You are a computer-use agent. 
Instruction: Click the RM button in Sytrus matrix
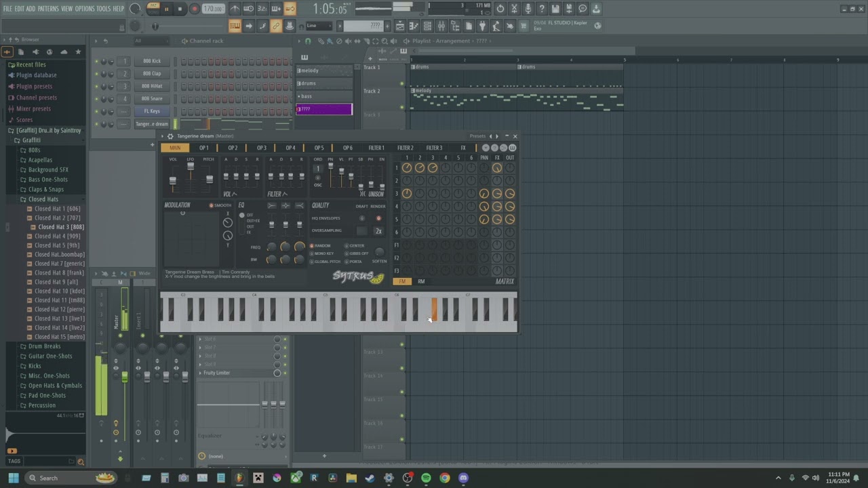pyautogui.click(x=421, y=281)
